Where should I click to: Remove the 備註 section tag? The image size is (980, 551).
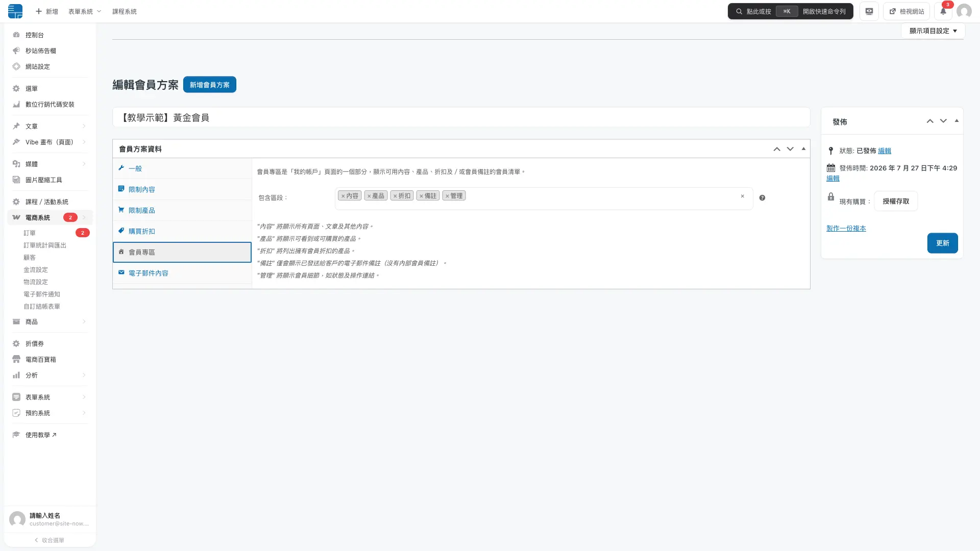[x=421, y=196]
